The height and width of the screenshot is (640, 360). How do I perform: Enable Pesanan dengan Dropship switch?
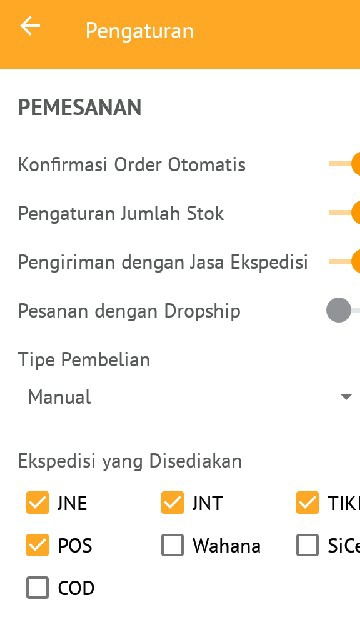343,311
